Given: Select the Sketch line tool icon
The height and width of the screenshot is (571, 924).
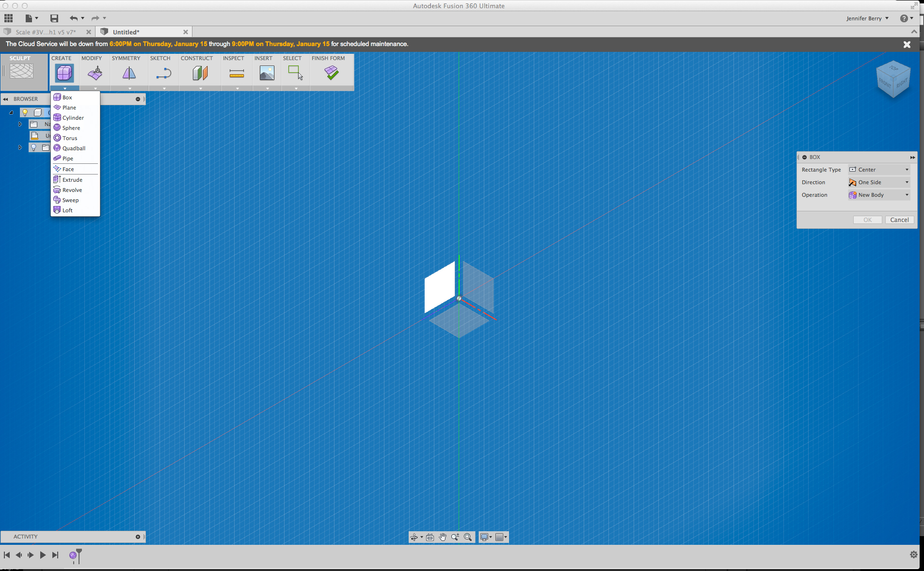Looking at the screenshot, I should point(164,73).
